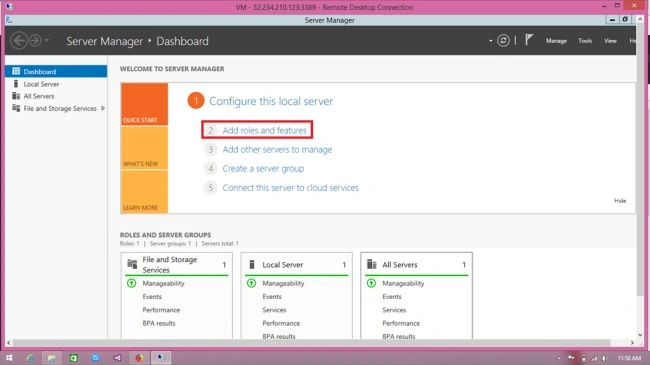Open the All Servers tile header

click(x=416, y=265)
